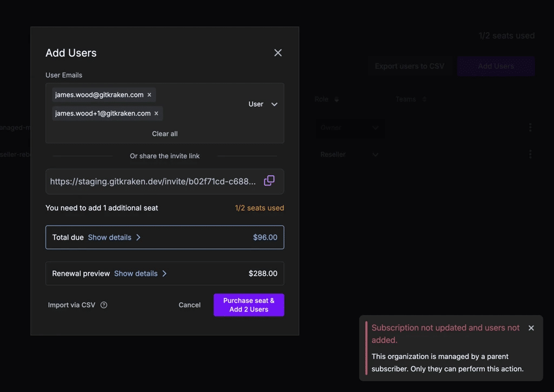Sort the table by Role column
This screenshot has width=554, height=392.
point(337,99)
